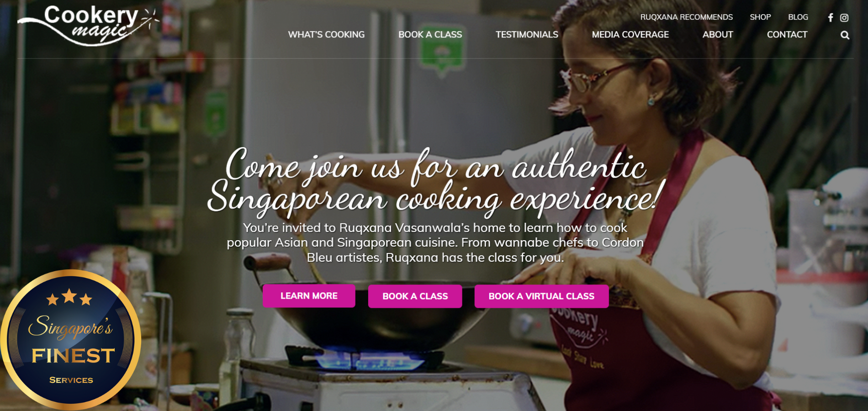Open the What's Cooking menu
Image resolution: width=868 pixels, height=411 pixels.
326,35
